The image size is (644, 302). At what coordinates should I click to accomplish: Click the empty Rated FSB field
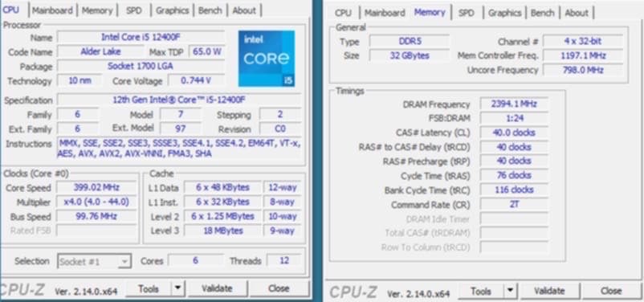[x=96, y=231]
